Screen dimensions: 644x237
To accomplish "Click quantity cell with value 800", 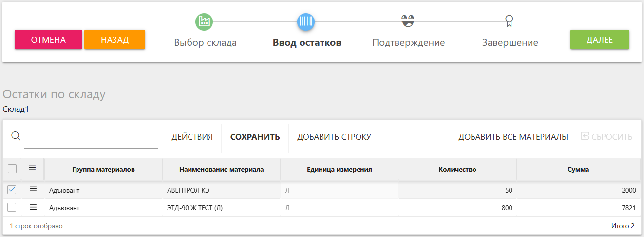I will [457, 208].
